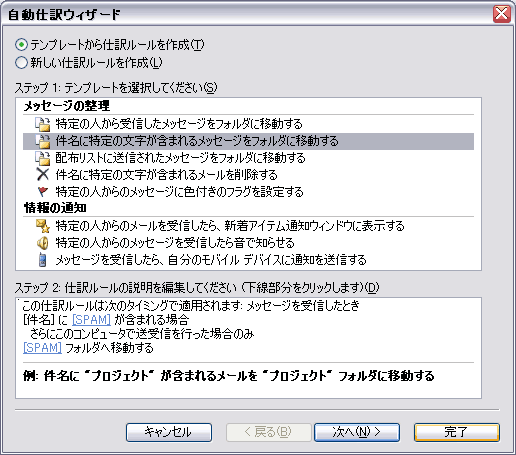This screenshot has width=516, height=455.
Task: Click the red flag icon for フラグ rule
Action: point(43,192)
